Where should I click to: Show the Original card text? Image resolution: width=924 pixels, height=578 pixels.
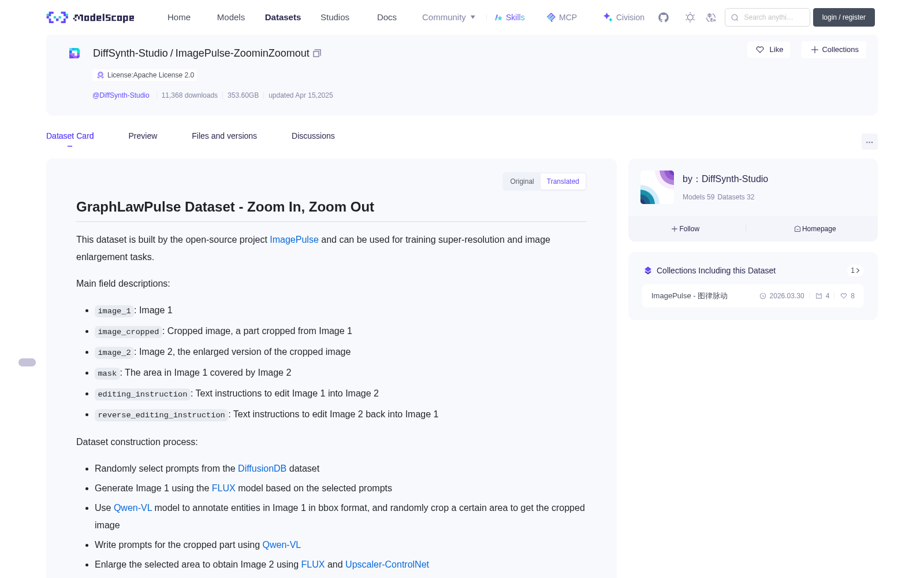[522, 181]
